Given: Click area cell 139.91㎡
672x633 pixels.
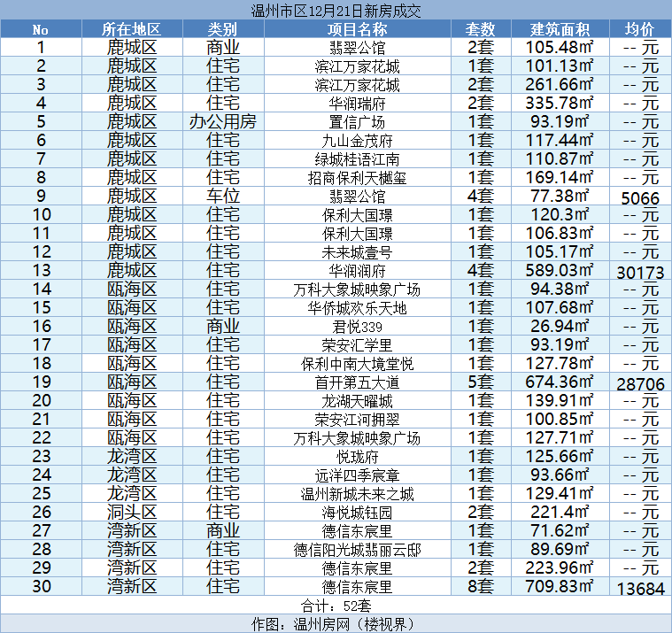Looking at the screenshot, I should 560,400.
